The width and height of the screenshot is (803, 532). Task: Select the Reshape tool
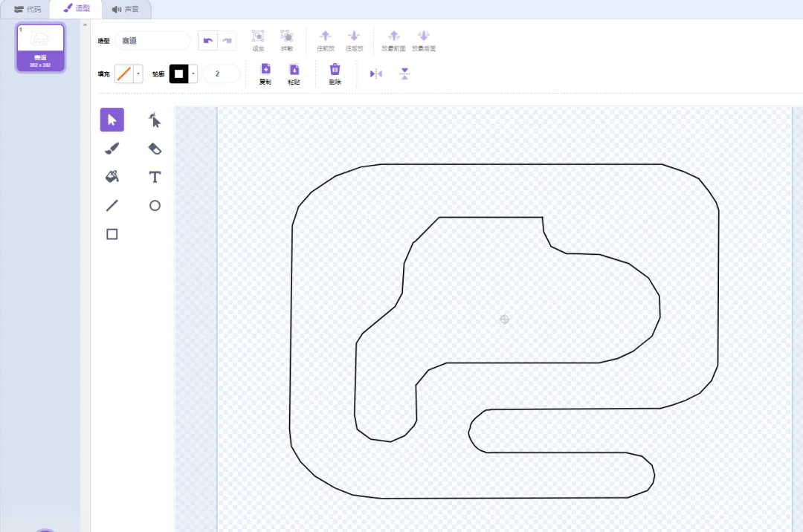(x=155, y=120)
